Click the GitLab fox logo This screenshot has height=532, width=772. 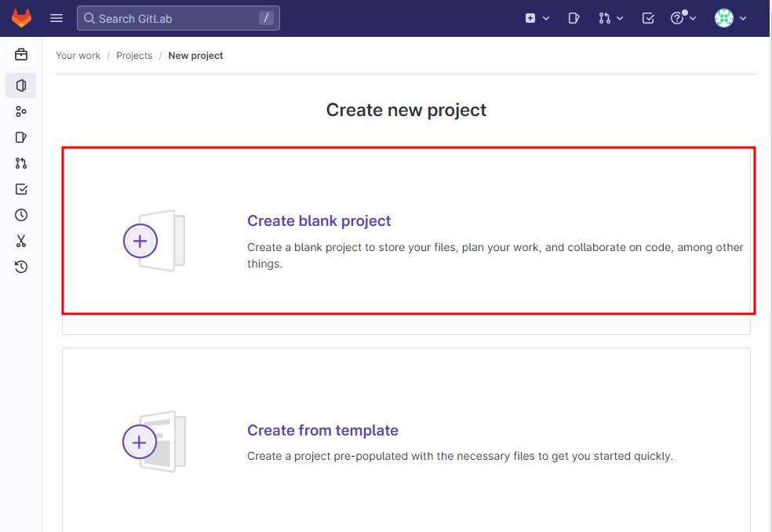coord(22,18)
